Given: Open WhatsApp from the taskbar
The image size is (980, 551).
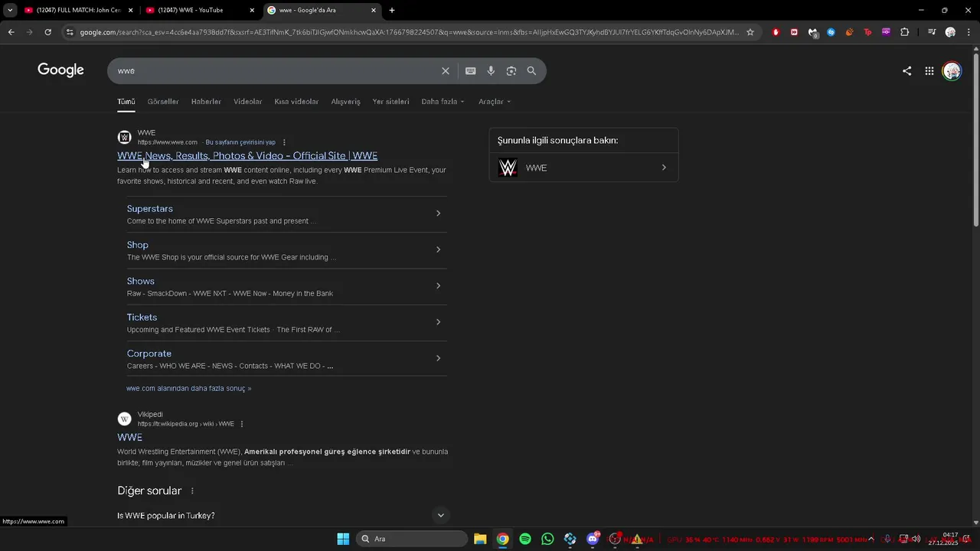Looking at the screenshot, I should pyautogui.click(x=547, y=539).
